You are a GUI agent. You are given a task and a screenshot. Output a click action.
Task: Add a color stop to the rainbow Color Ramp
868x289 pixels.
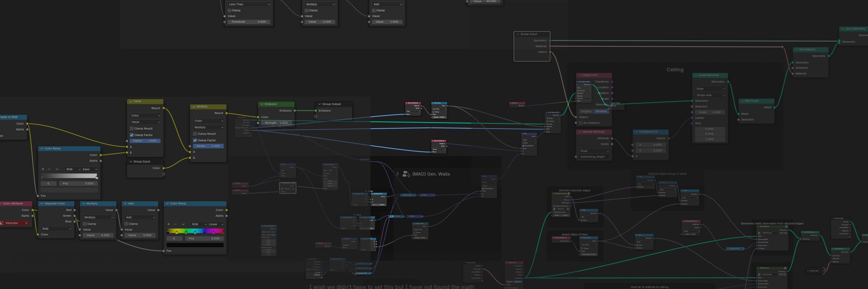click(x=168, y=224)
